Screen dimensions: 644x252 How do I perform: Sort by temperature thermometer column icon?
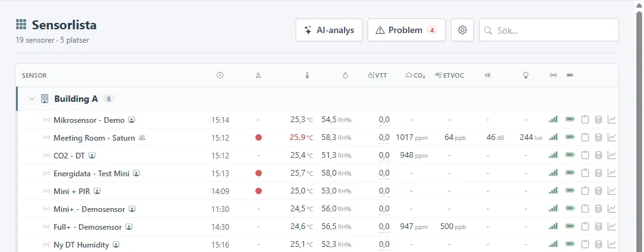[x=307, y=76]
